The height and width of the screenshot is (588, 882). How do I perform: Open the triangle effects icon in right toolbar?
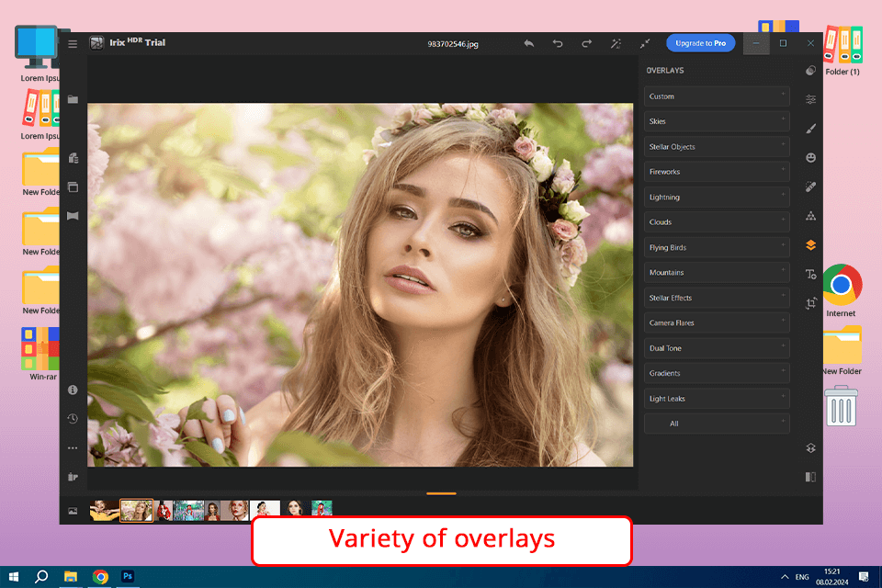tap(810, 216)
